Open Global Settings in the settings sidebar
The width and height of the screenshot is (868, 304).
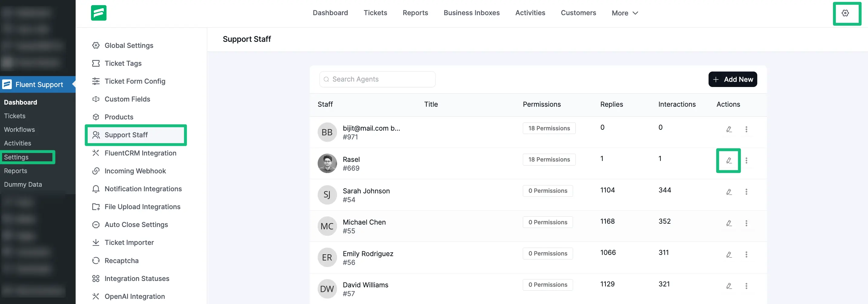point(129,45)
